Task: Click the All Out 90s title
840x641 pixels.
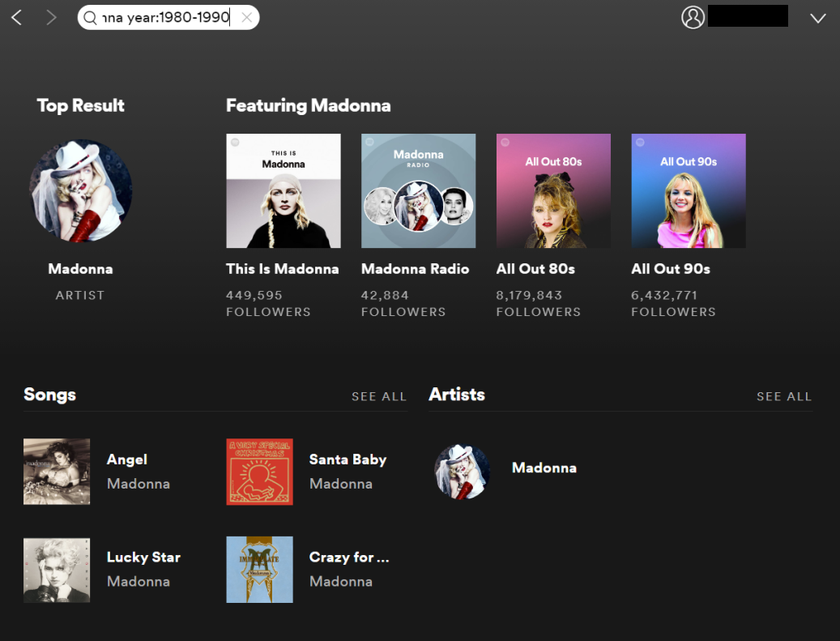Action: [x=671, y=268]
